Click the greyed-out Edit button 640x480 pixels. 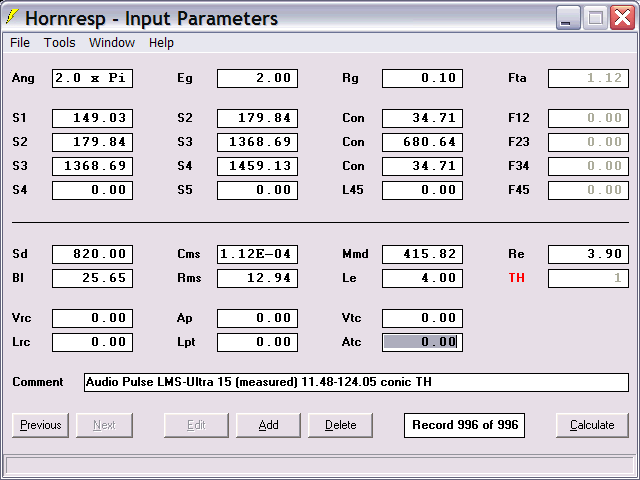(196, 425)
